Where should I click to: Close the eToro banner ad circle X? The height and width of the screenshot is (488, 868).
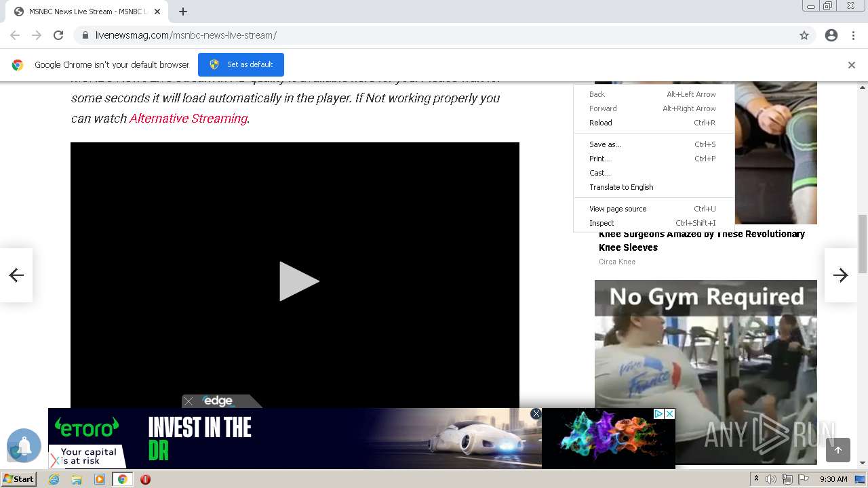click(536, 413)
